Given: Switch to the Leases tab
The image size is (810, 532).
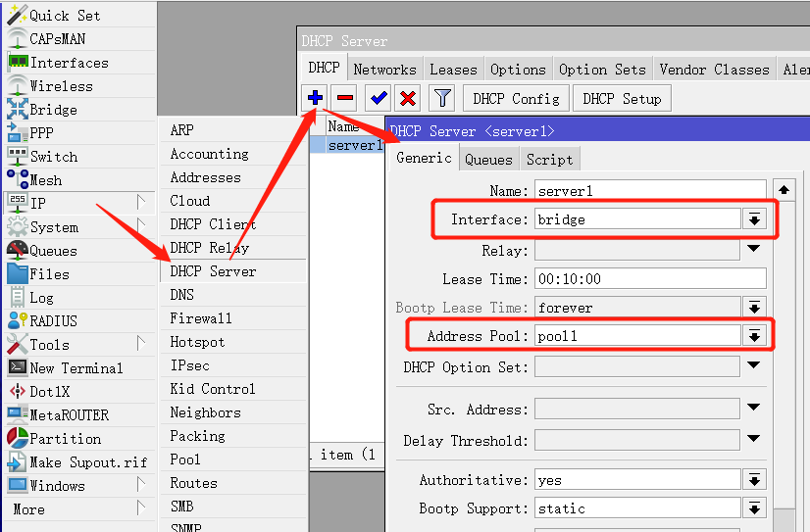Looking at the screenshot, I should [453, 70].
